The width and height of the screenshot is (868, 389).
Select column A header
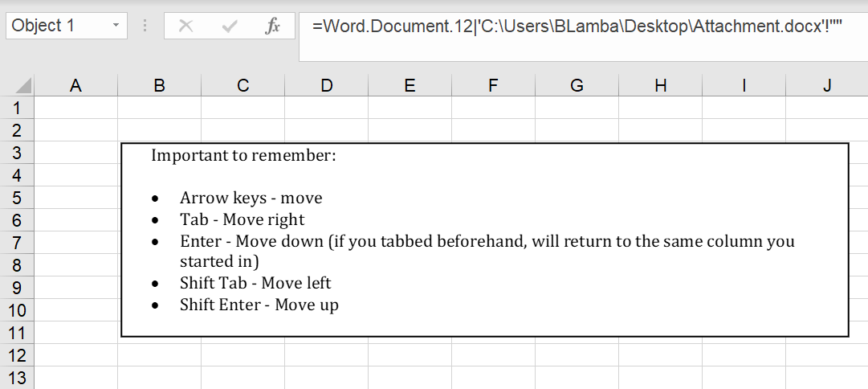tap(75, 85)
